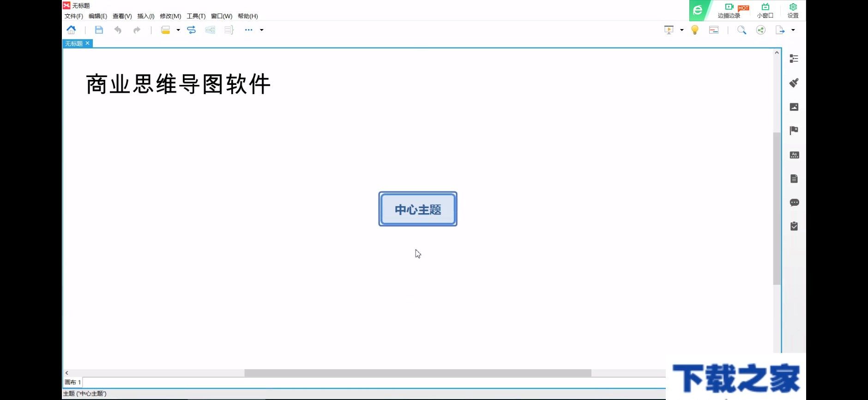Open the format brush panel
The width and height of the screenshot is (868, 400).
[x=794, y=83]
